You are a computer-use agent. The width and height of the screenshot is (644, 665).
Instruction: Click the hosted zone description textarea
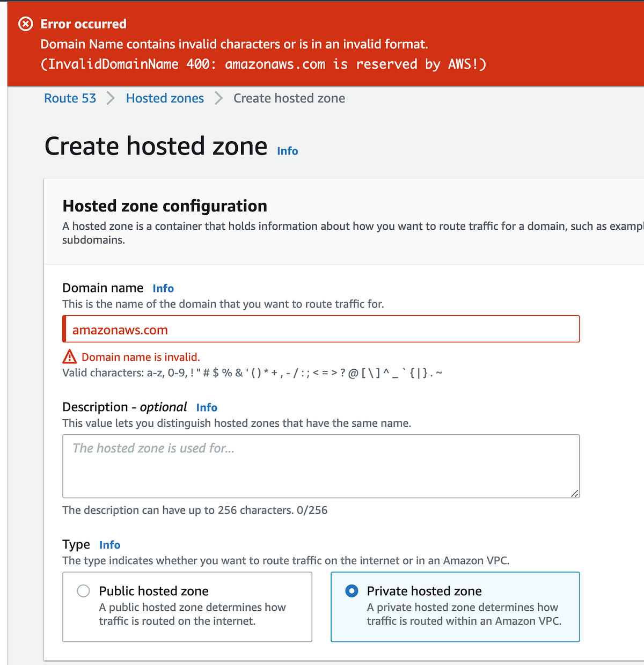[x=320, y=466]
